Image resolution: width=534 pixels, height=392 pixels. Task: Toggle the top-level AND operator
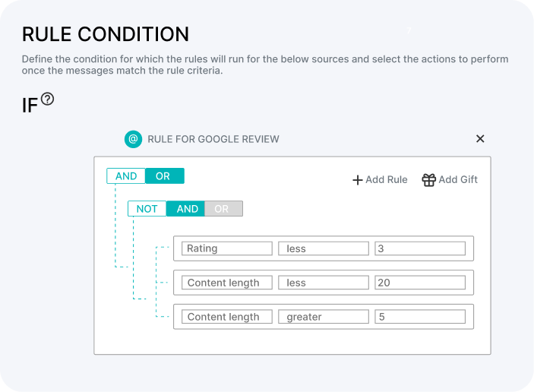tap(126, 175)
